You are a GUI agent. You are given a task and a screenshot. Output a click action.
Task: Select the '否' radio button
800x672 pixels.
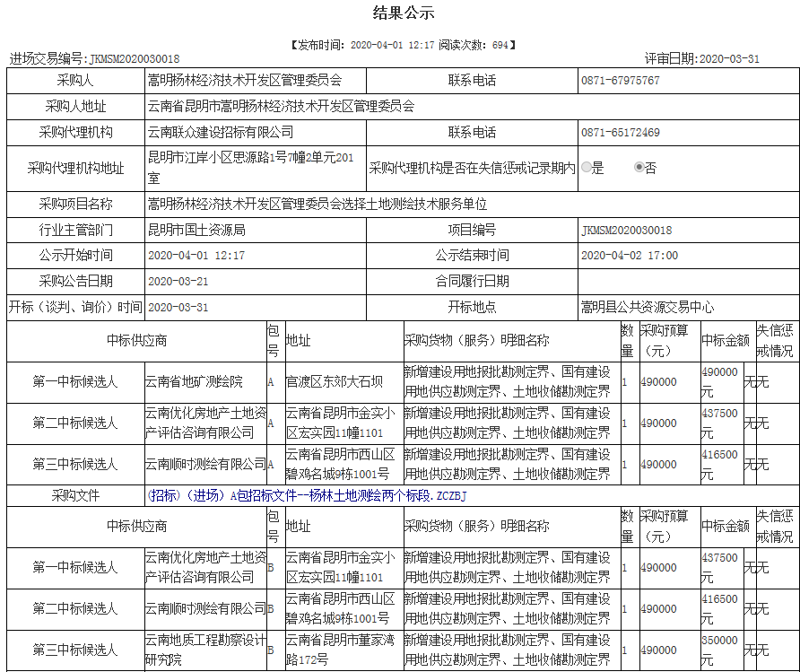(639, 168)
